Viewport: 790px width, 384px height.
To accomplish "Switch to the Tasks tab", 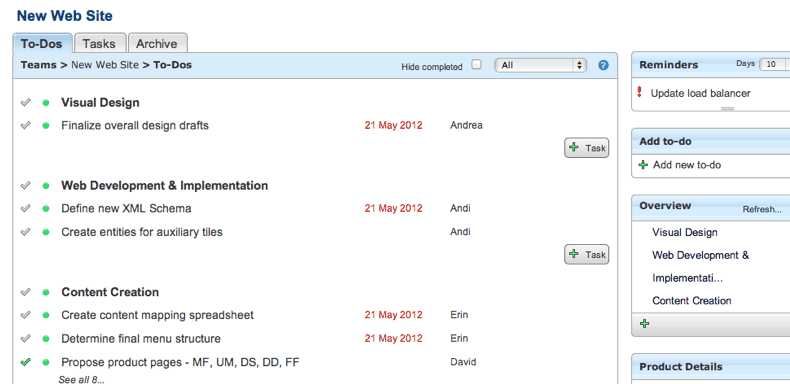I will click(99, 43).
